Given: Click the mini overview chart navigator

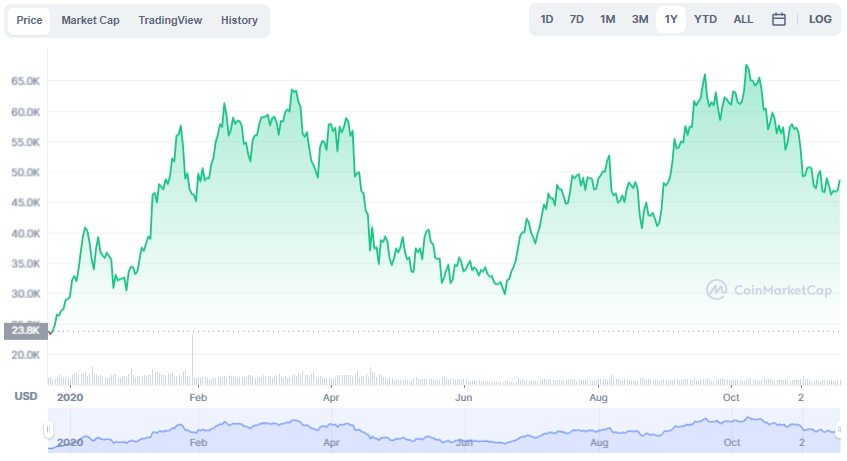Looking at the screenshot, I should pyautogui.click(x=443, y=430).
